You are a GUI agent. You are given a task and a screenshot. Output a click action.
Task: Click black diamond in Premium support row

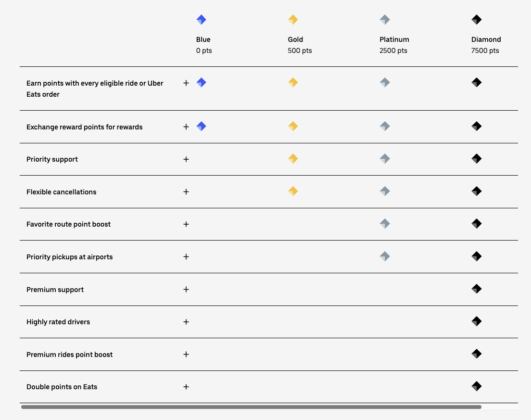[x=477, y=289]
